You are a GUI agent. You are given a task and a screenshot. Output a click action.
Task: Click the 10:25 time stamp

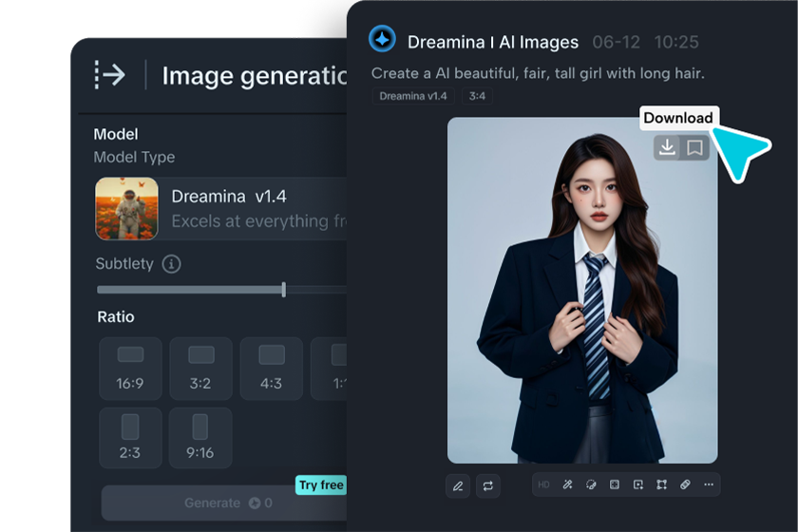[676, 42]
